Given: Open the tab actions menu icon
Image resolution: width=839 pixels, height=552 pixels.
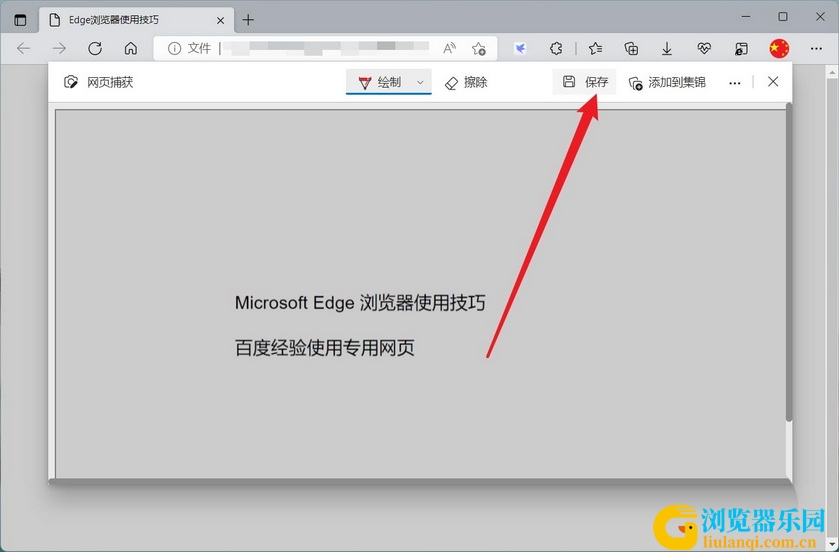Looking at the screenshot, I should (20, 20).
